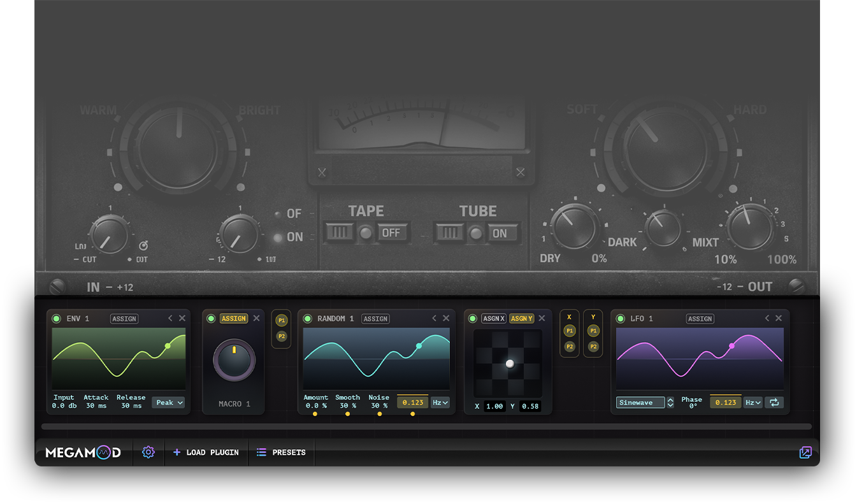Collapse the LFO 1 module with arrow
Image resolution: width=857 pixels, height=504 pixels.
pos(767,319)
